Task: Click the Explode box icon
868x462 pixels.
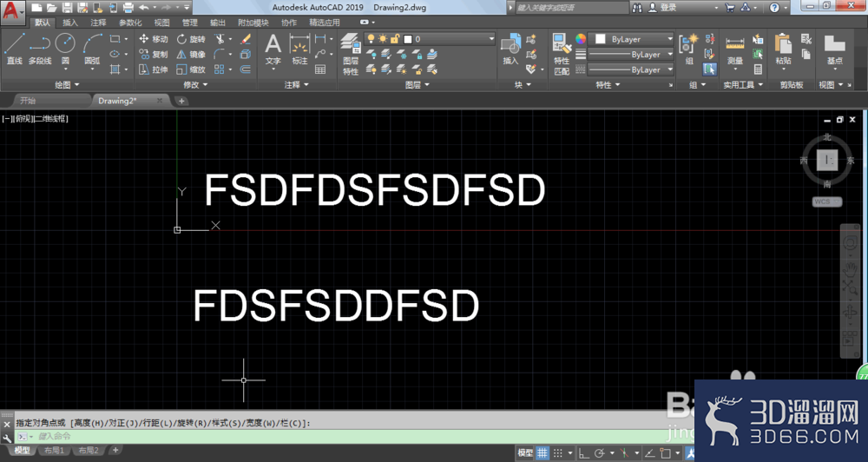Action: coord(246,55)
